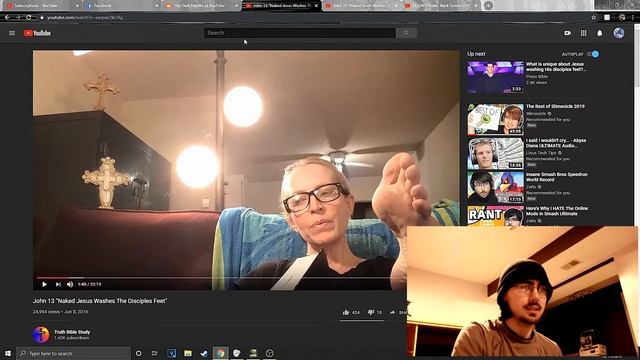640x360 pixels.
Task: Toggle the Autoplay switch
Action: (593, 54)
